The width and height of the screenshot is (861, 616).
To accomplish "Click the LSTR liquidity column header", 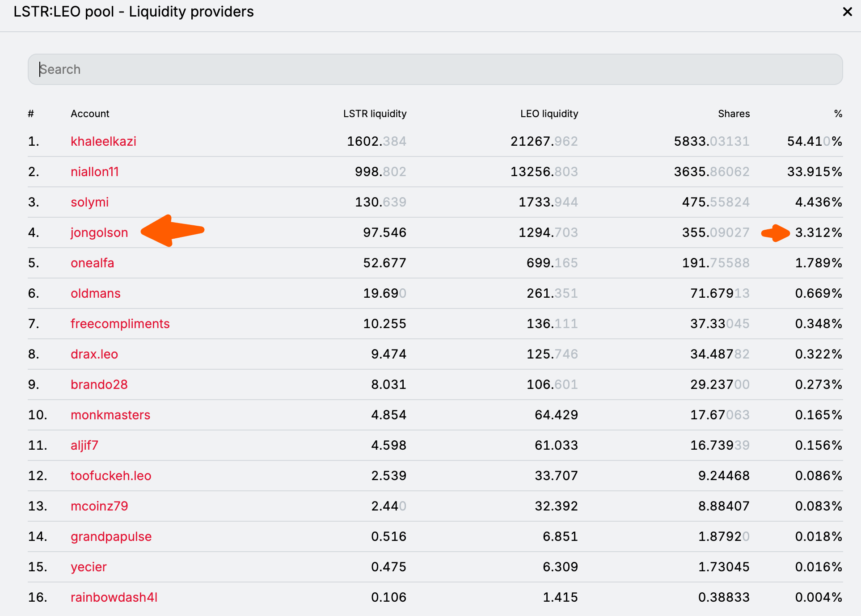I will point(375,114).
